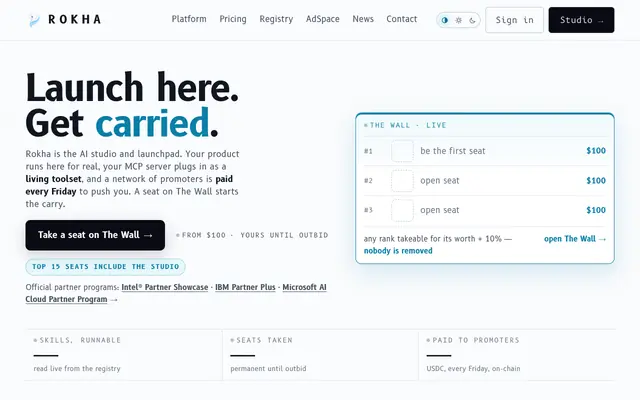Open the News section
Viewport: 640px width, 400px height.
click(363, 19)
